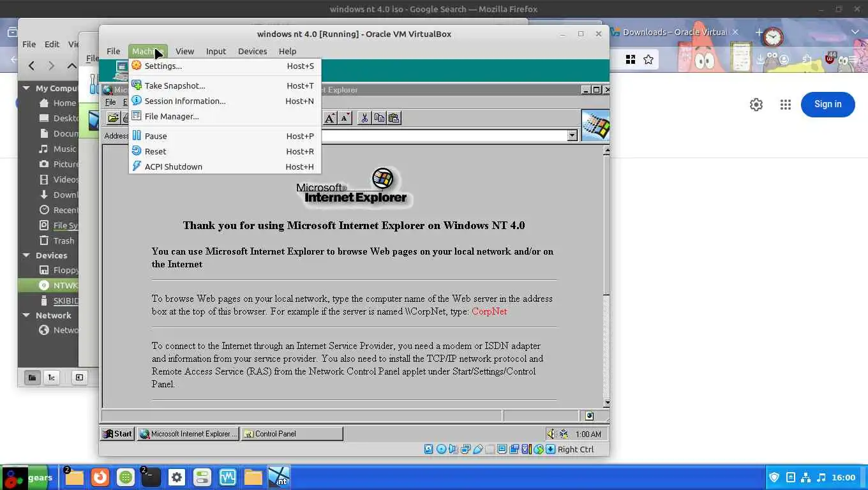Choose Take Snapshot from Machine menu
Screen dimensions: 868x490
[x=225, y=85]
